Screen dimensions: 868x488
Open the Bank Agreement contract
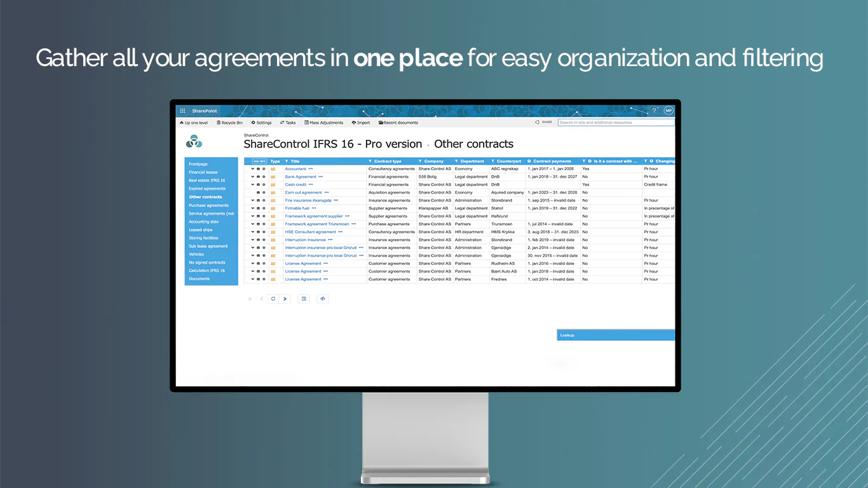point(301,176)
